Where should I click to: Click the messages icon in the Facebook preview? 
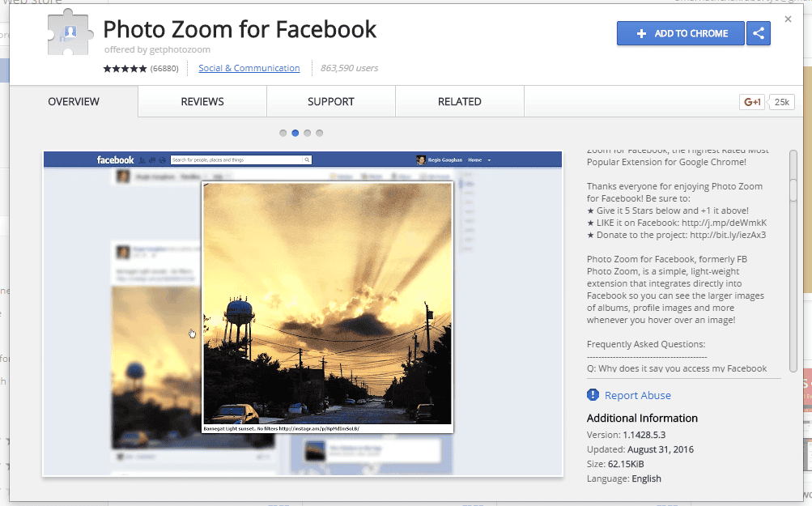[151, 159]
